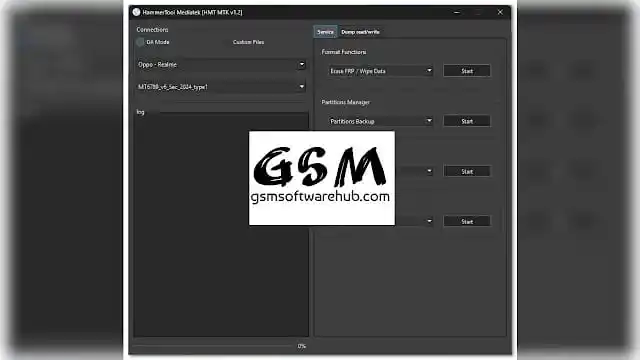Click the third Start button below Partitions Manager
The image size is (640, 360).
click(x=467, y=171)
